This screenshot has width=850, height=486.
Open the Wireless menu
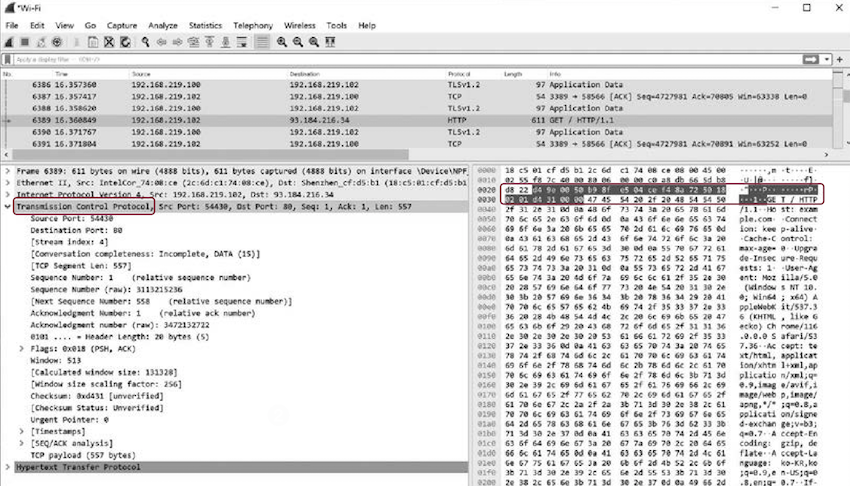(299, 25)
